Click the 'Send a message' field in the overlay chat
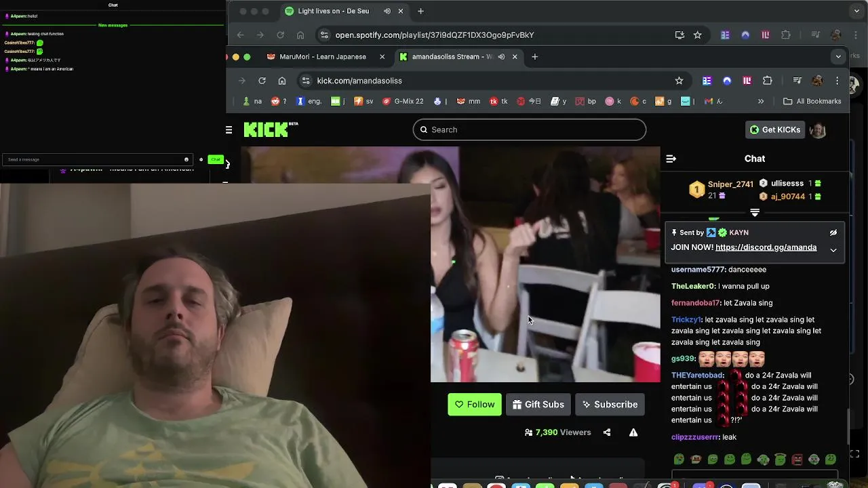 click(x=94, y=159)
